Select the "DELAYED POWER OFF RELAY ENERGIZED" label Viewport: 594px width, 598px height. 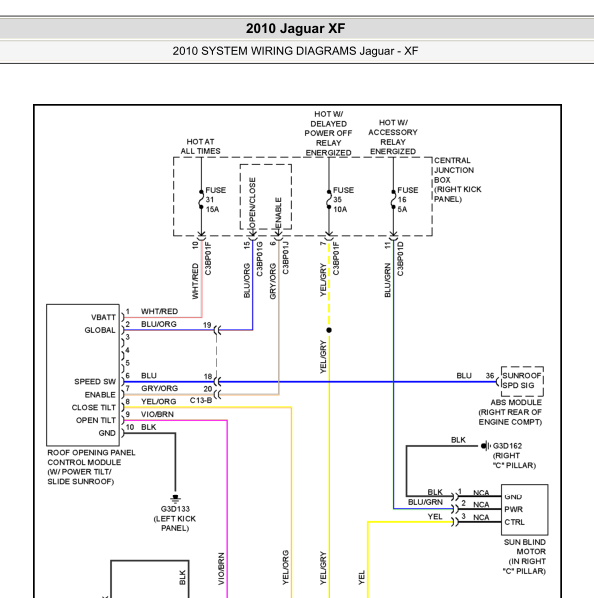[328, 138]
